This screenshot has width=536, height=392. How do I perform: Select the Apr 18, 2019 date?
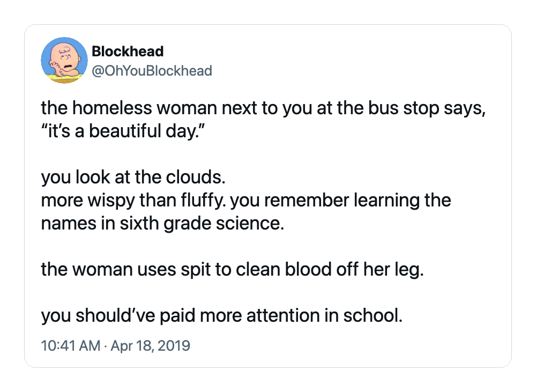tap(151, 345)
